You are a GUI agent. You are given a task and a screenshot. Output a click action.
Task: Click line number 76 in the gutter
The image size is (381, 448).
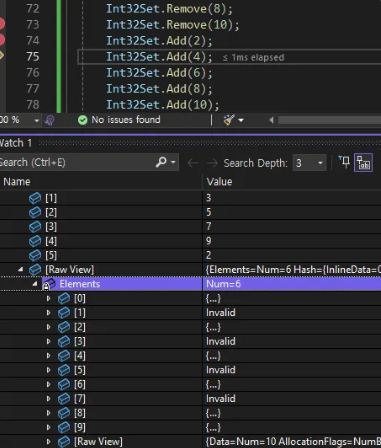point(33,73)
